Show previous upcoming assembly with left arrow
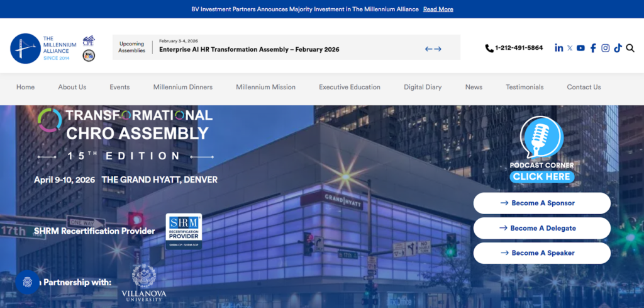 [429, 49]
